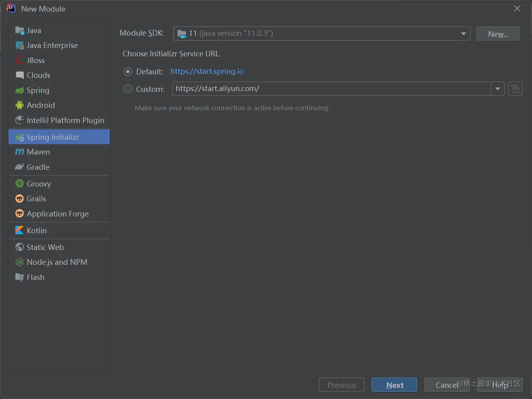Screen dimensions: 532x399
Task: Select Spring Initializr label
Action: [x=53, y=137]
